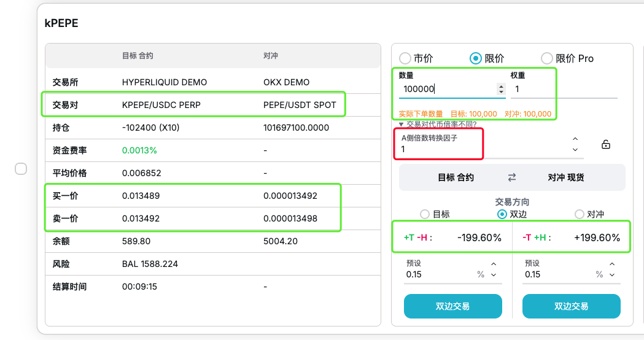Click the 对冲 现货 toggle label
The image size is (644, 340).
point(566,177)
